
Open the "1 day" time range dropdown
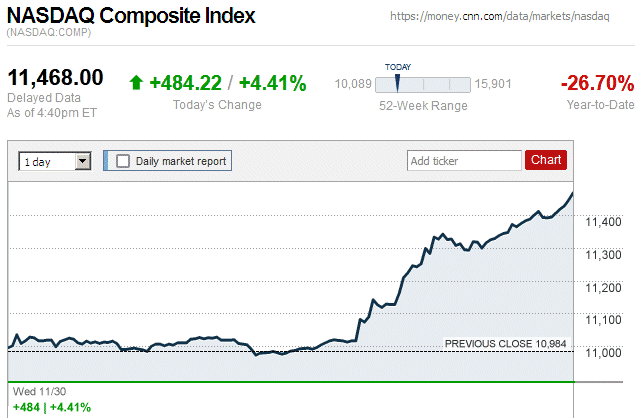pos(55,161)
